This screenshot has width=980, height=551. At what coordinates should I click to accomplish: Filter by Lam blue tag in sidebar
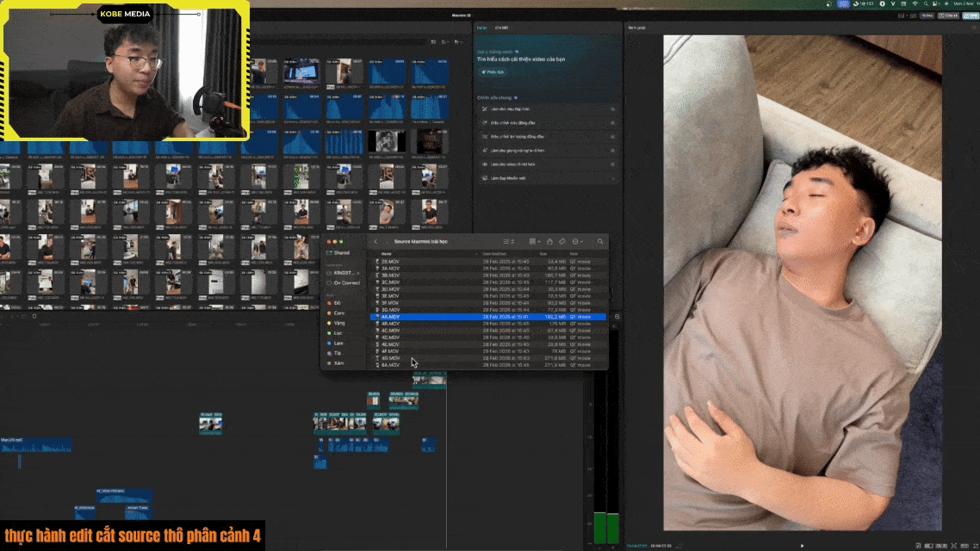click(x=338, y=343)
